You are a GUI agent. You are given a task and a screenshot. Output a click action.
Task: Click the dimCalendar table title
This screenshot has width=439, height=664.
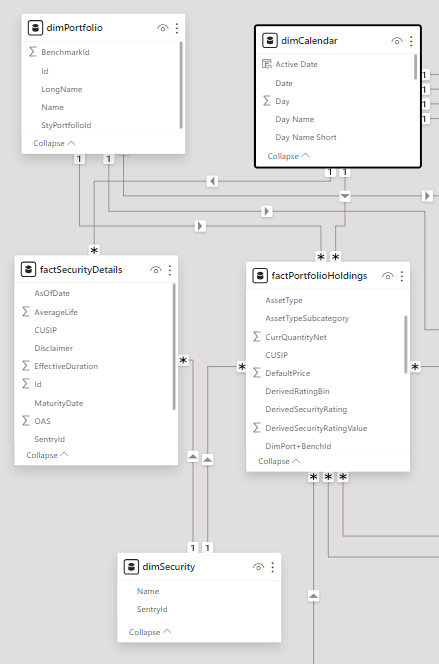tap(309, 41)
